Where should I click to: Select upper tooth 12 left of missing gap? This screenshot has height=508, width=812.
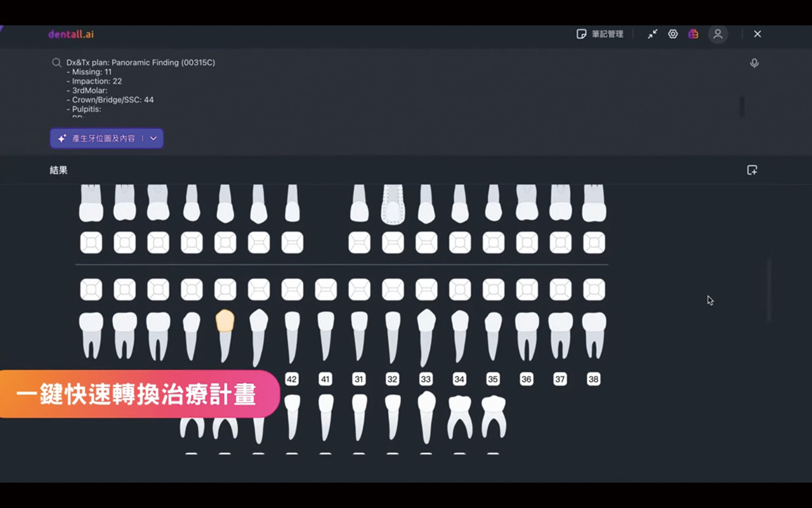[x=292, y=204]
